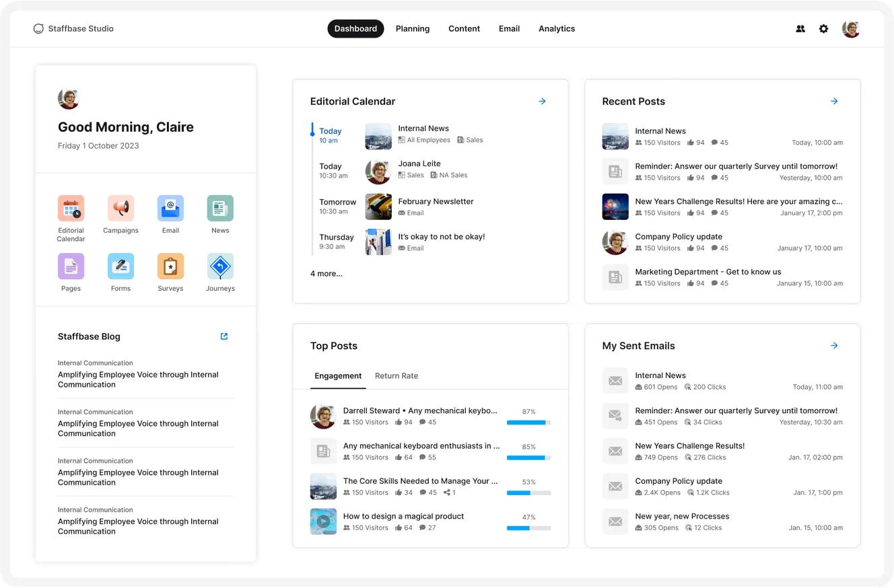Screen dimensions: 894x588
Task: Click the Journeys icon
Action: 220,267
